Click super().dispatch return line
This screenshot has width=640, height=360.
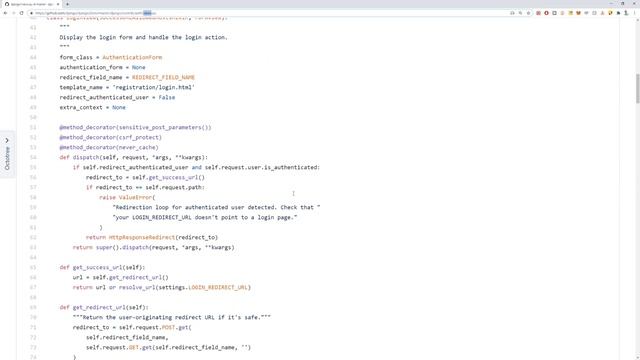[x=153, y=247]
